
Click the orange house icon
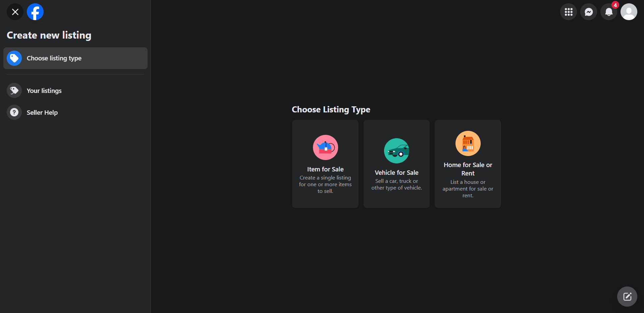pos(468,143)
